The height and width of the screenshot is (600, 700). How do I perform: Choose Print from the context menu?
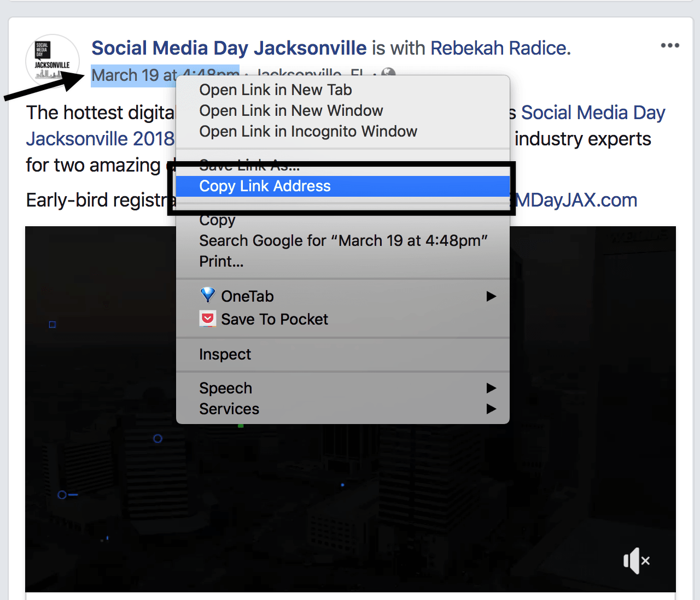tap(221, 261)
